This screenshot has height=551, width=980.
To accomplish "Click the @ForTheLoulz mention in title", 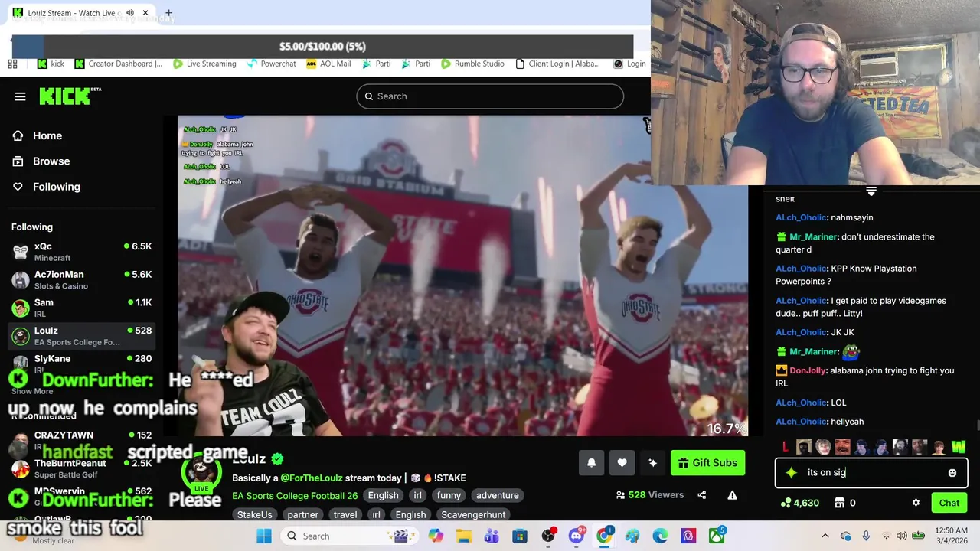I will pos(311,478).
